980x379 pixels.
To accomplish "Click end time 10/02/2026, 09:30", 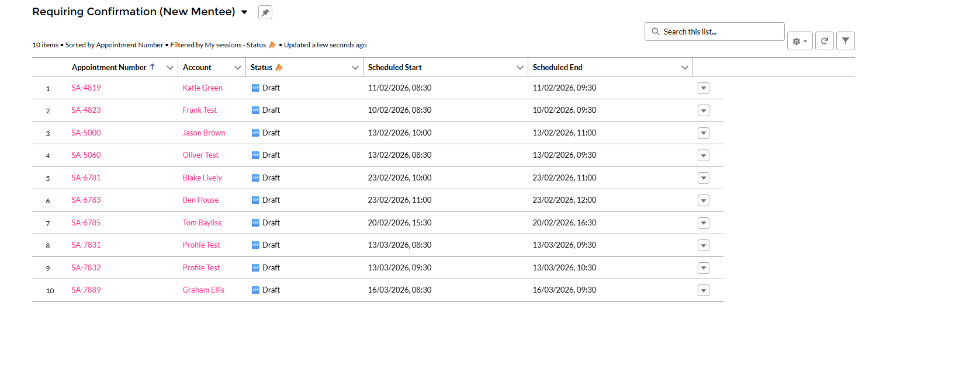I will 565,110.
